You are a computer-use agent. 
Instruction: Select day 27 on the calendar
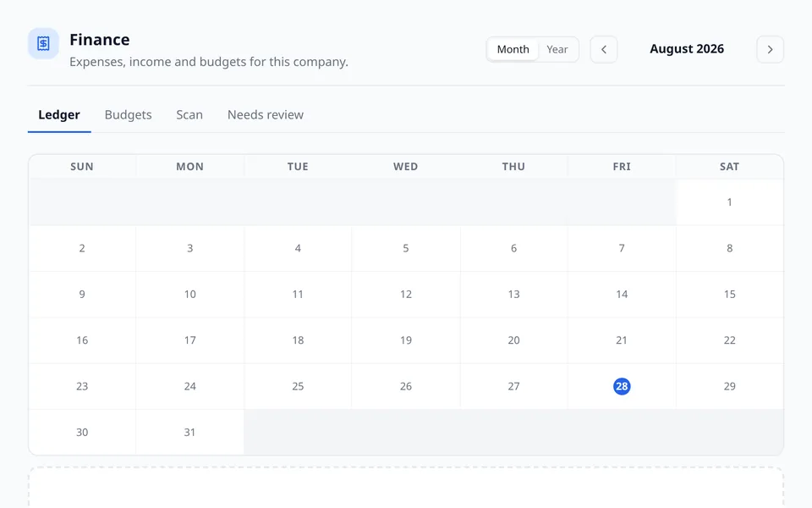pos(513,387)
